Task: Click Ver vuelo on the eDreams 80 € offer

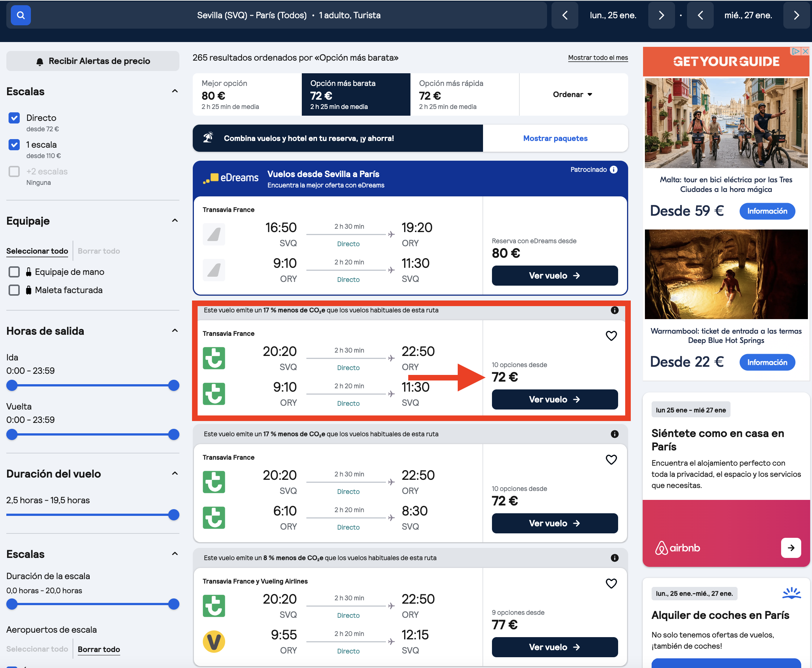Action: coord(555,276)
